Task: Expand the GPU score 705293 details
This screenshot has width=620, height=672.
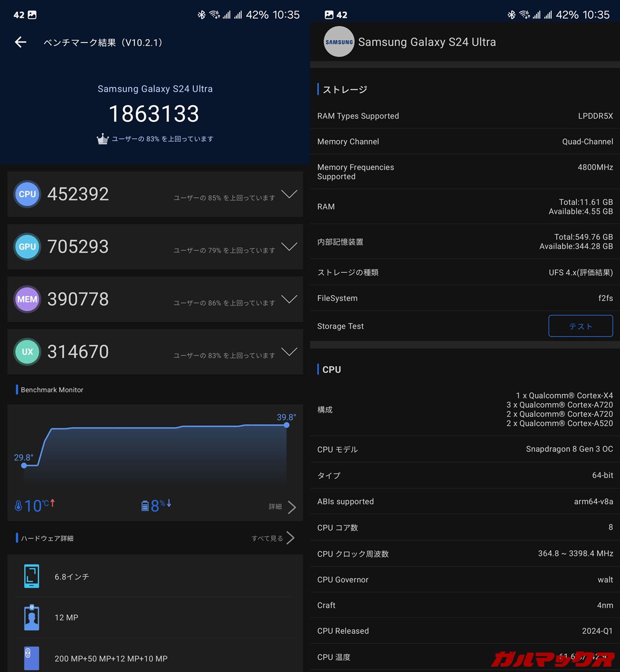Action: [289, 247]
